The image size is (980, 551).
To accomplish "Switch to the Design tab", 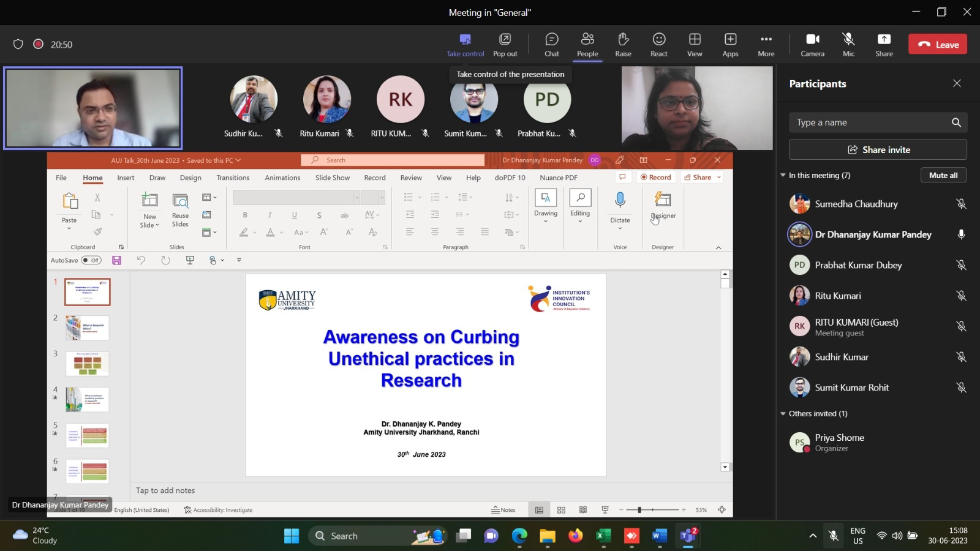I will pyautogui.click(x=190, y=178).
